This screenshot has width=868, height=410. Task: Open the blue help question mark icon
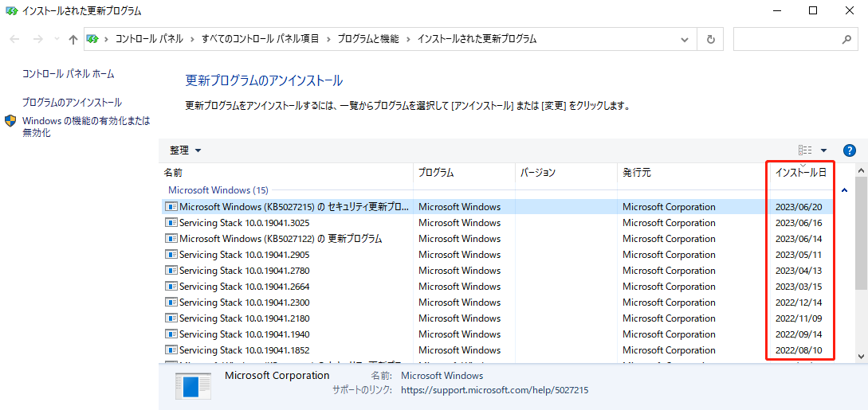[x=849, y=150]
